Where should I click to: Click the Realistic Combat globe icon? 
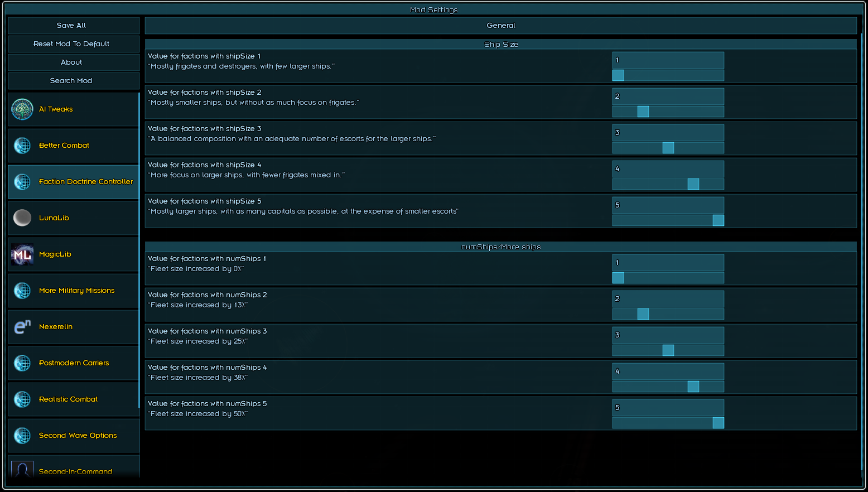22,399
